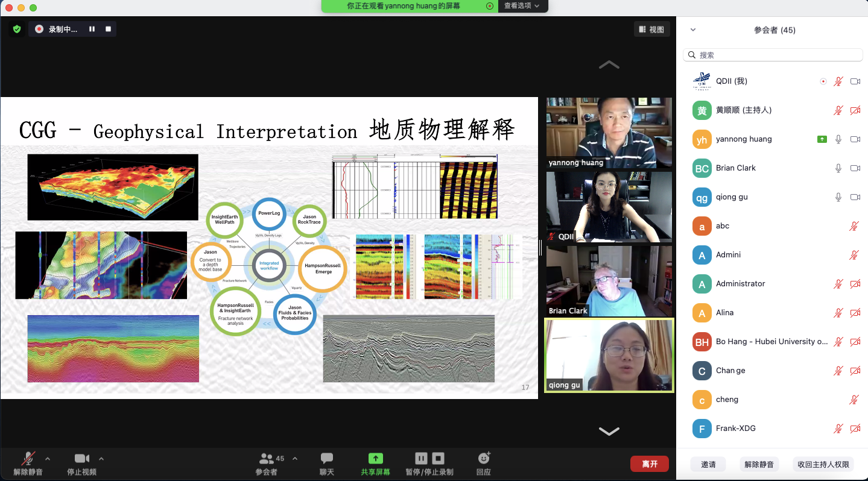This screenshot has height=481, width=868.
Task: Select QDII (我) in participants list
Action: click(x=772, y=81)
